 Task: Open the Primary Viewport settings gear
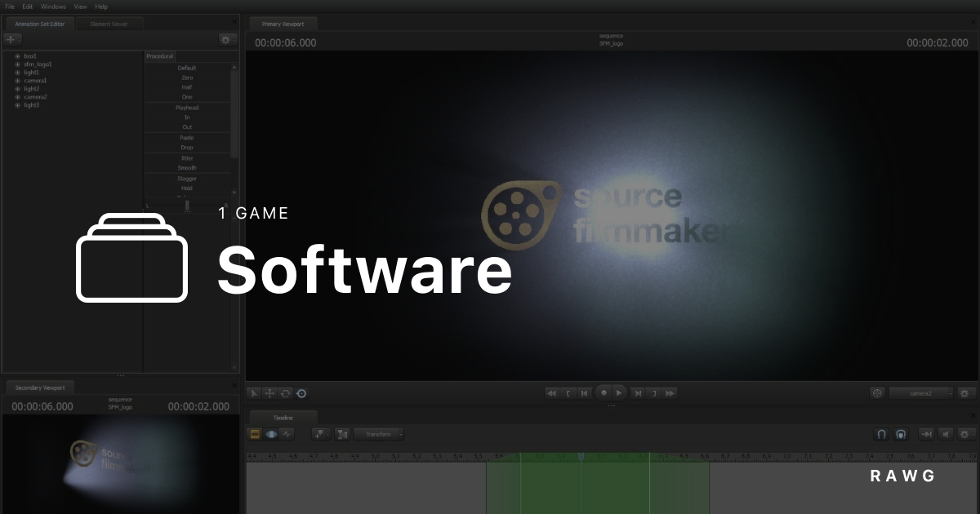click(x=966, y=393)
